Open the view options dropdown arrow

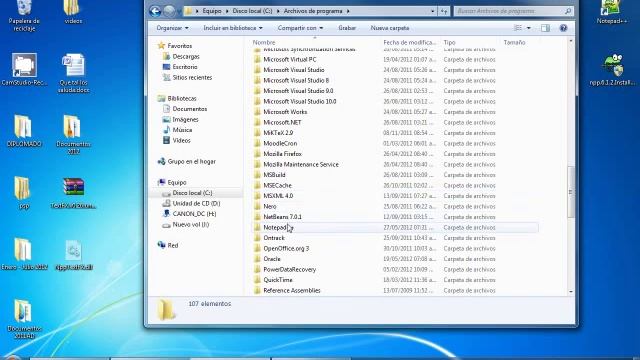coord(529,28)
